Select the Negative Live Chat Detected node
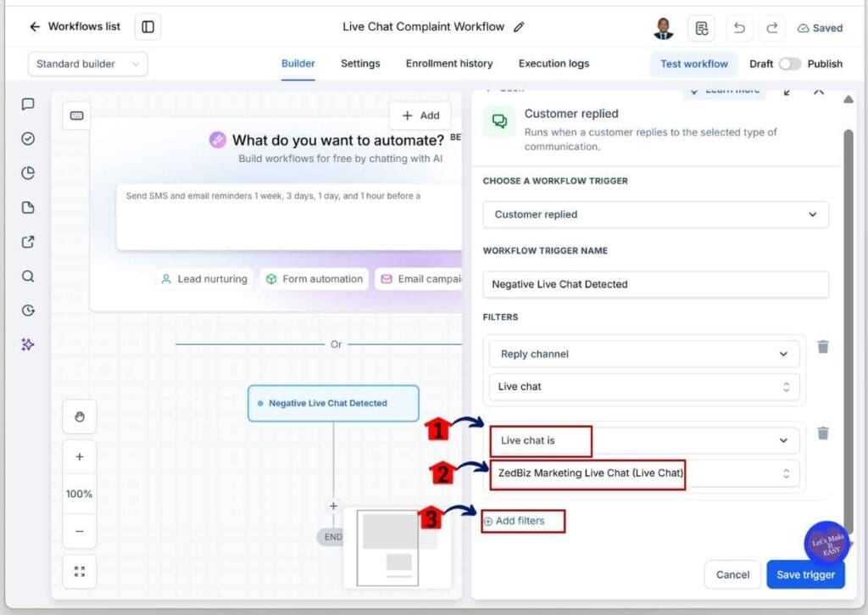The height and width of the screenshot is (615, 868). coord(333,403)
